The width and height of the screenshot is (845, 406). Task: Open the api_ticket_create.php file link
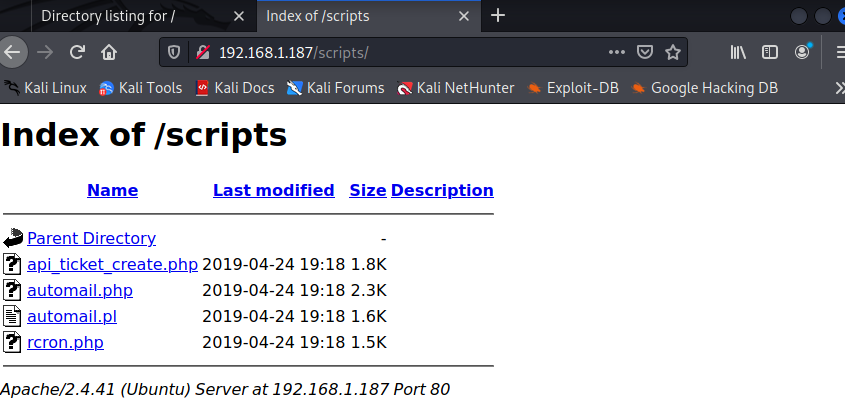click(x=112, y=265)
